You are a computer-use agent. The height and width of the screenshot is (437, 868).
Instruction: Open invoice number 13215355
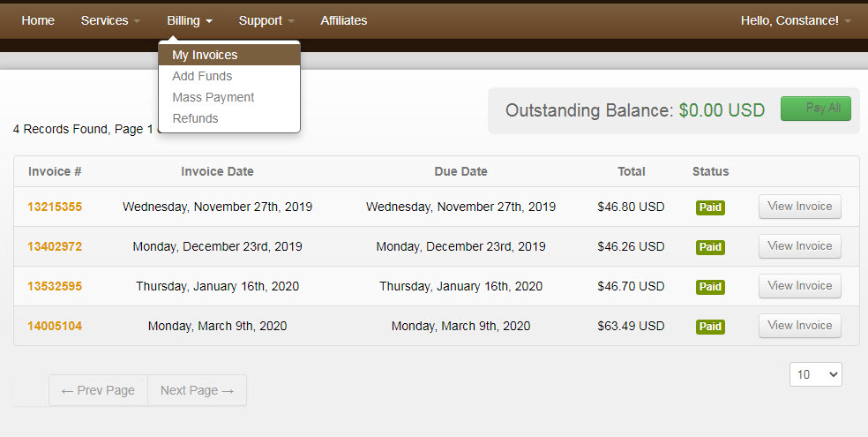(x=55, y=207)
